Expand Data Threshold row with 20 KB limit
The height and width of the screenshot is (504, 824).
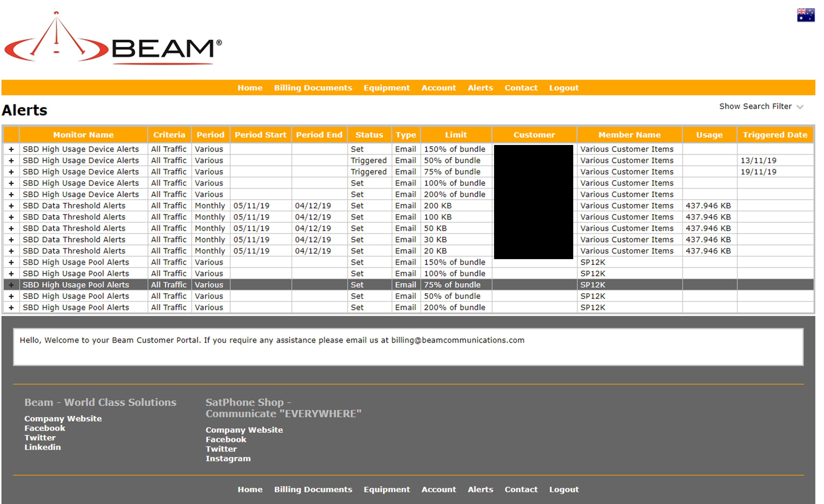pos(11,251)
